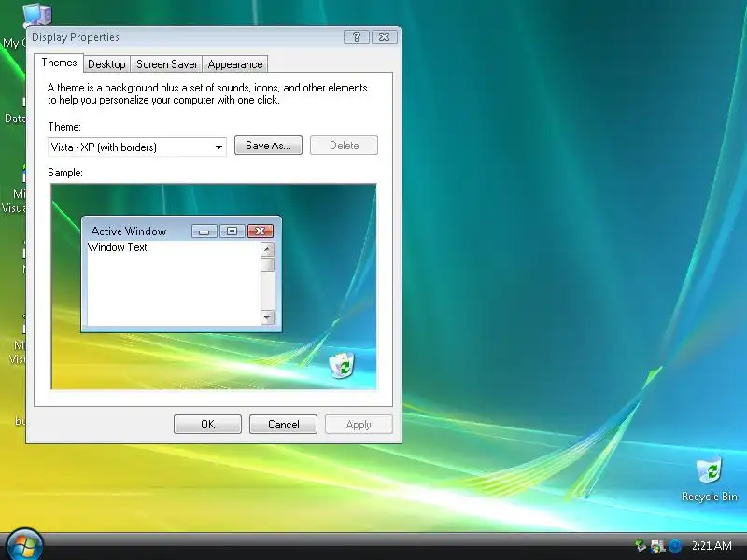The width and height of the screenshot is (747, 560).
Task: Click the Apply button
Action: point(359,425)
